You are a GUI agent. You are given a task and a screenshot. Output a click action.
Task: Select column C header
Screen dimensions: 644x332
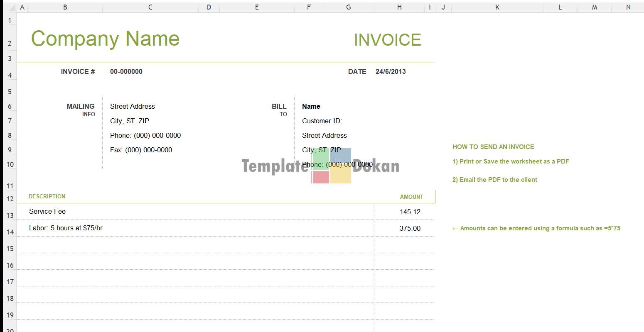click(x=150, y=7)
